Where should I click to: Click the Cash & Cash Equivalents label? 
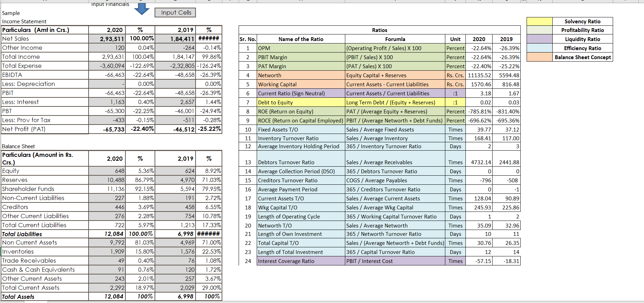(x=45, y=270)
